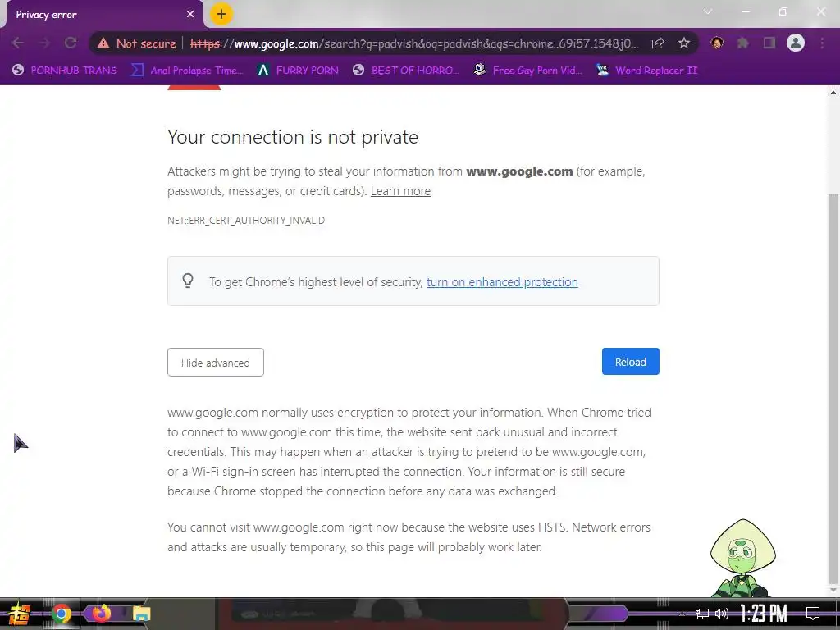Click scrollbar up arrow
This screenshot has height=630, width=840.
click(833, 93)
